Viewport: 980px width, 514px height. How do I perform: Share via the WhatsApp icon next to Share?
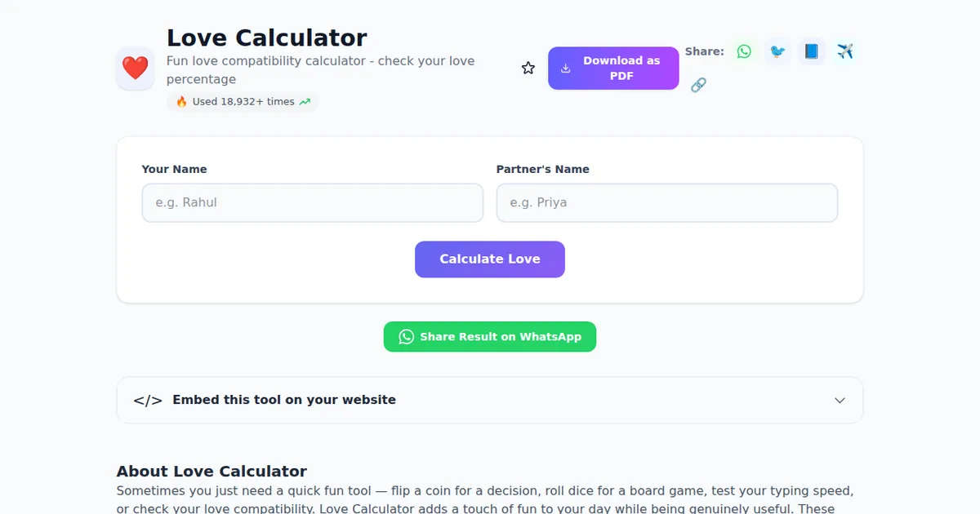point(743,51)
